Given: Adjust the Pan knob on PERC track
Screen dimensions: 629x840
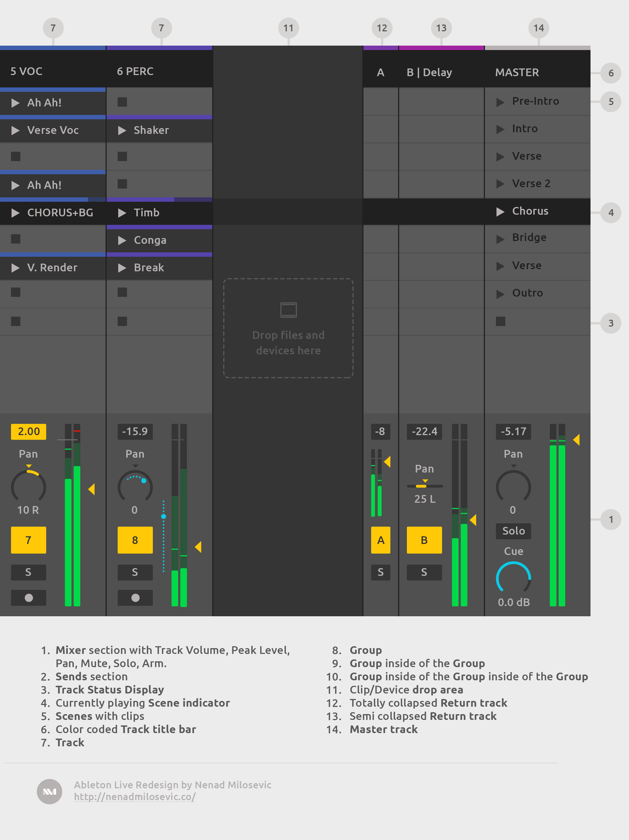Looking at the screenshot, I should point(135,487).
